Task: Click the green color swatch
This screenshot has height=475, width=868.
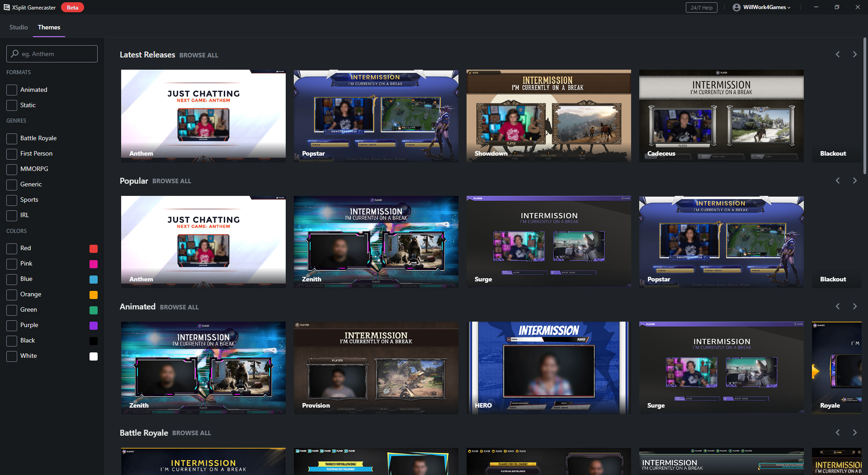Action: 94,310
